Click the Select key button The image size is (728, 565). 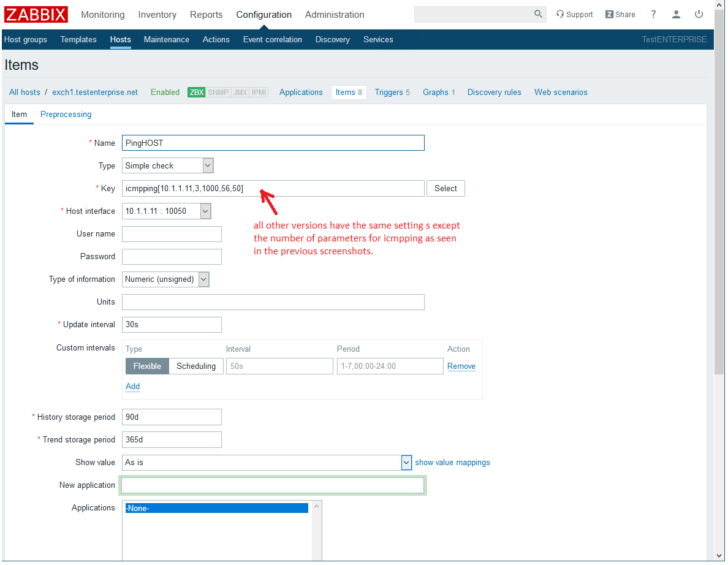[x=446, y=189]
